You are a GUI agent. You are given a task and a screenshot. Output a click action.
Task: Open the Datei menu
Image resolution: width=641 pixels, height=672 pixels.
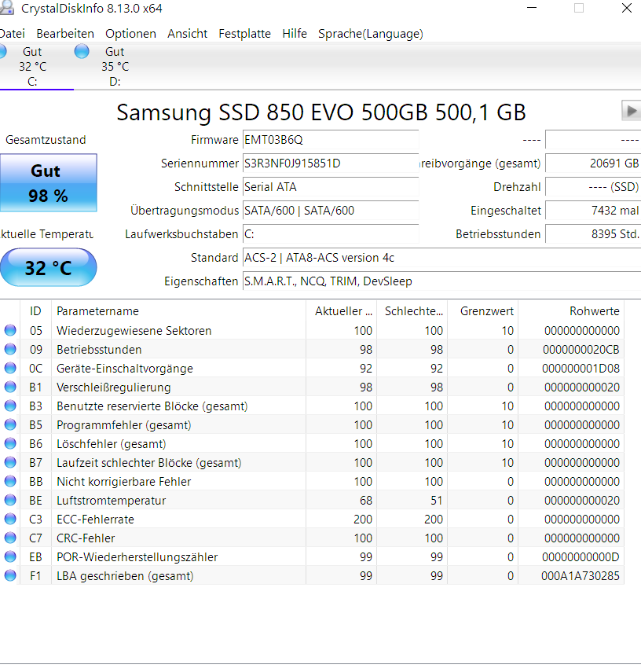coord(12,34)
